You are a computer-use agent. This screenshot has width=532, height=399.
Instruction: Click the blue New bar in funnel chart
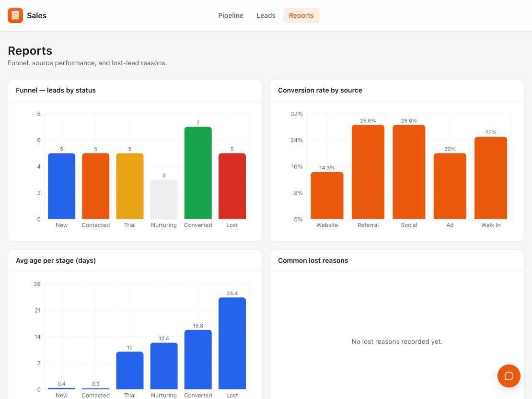(61, 186)
